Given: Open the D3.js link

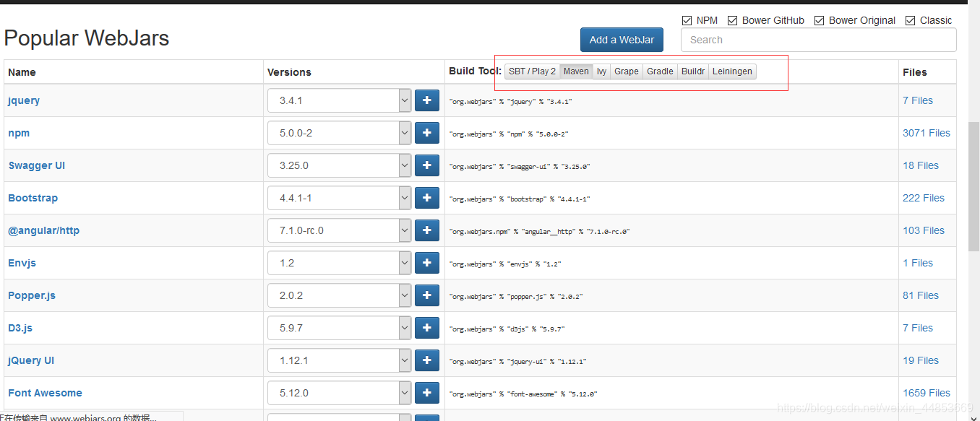Looking at the screenshot, I should click(20, 328).
